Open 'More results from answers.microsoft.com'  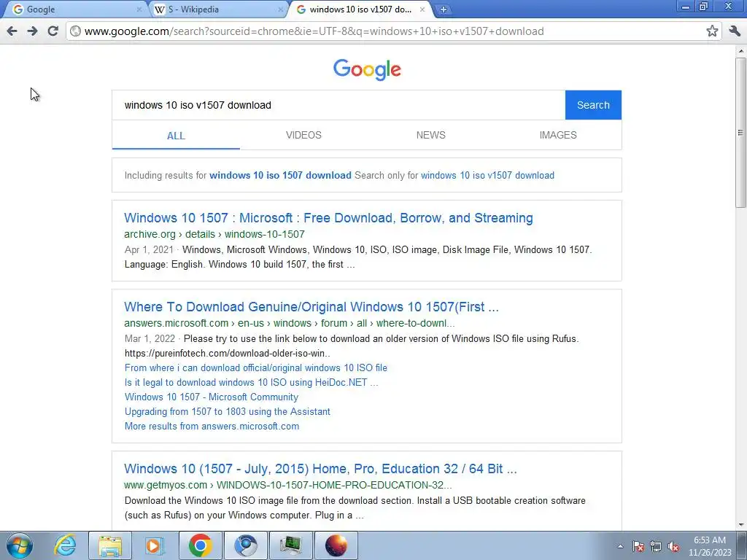pyautogui.click(x=212, y=426)
